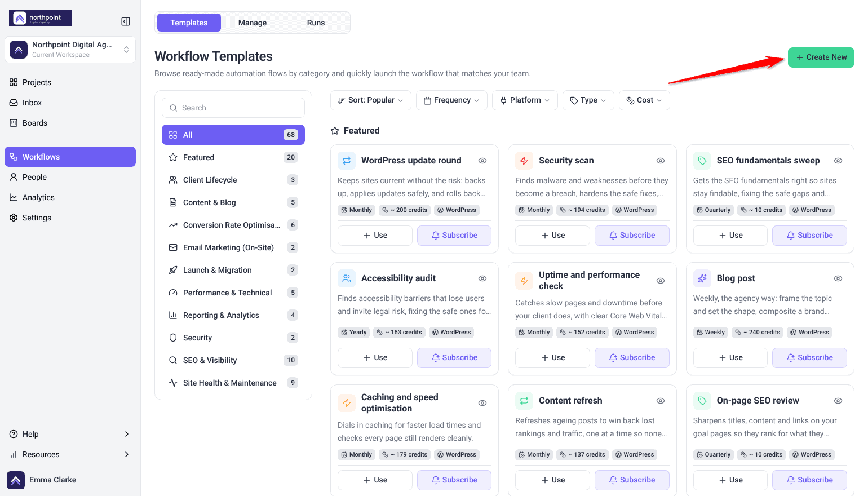Viewport: 868px width, 496px height.
Task: Preview Content refresh eye icon
Action: pyautogui.click(x=661, y=401)
